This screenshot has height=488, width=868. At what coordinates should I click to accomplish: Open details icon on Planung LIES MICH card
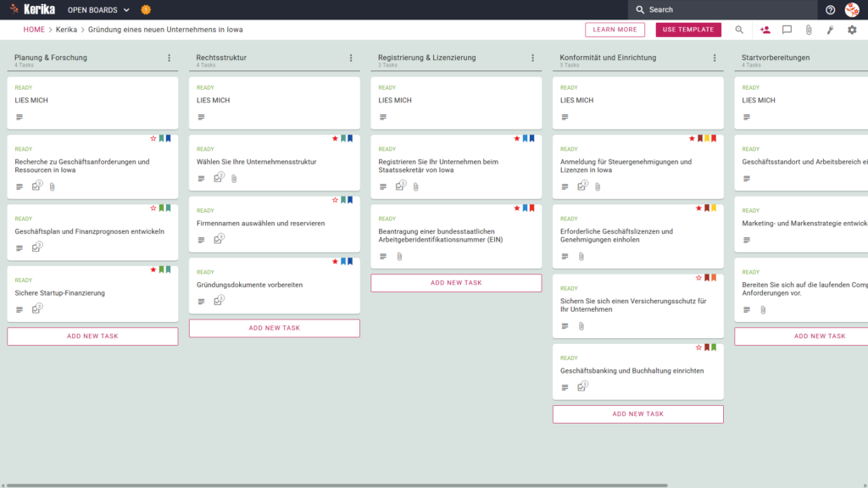[x=19, y=117]
